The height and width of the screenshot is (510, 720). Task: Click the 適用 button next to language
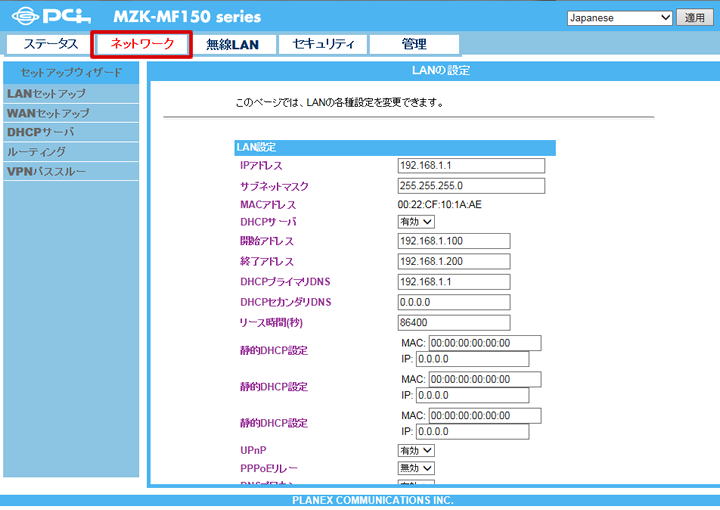[x=694, y=18]
